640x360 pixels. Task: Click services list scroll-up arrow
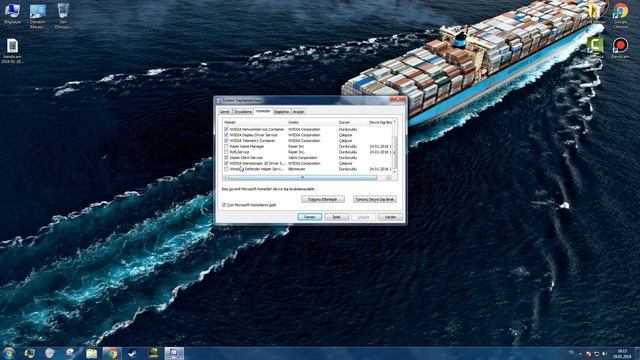(395, 122)
